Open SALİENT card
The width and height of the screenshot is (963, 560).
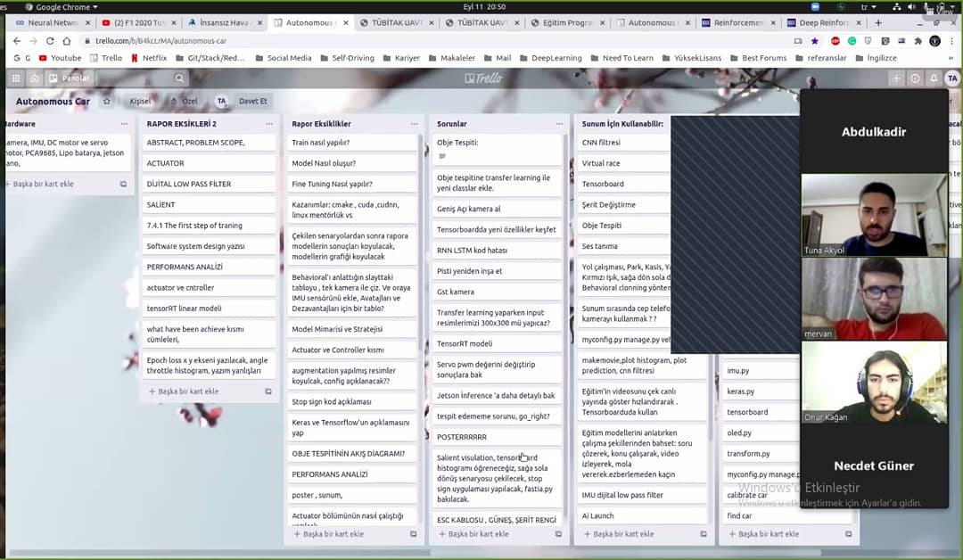click(209, 205)
